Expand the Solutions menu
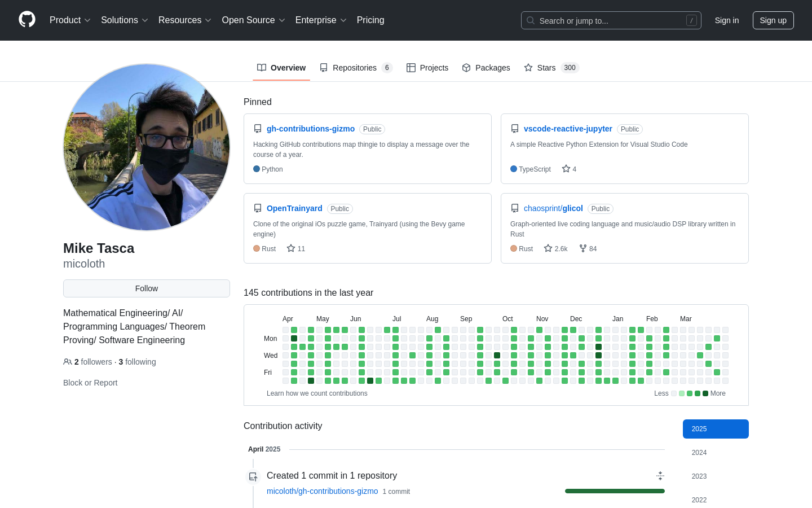Screen dimensions: 812x508 [125, 20]
